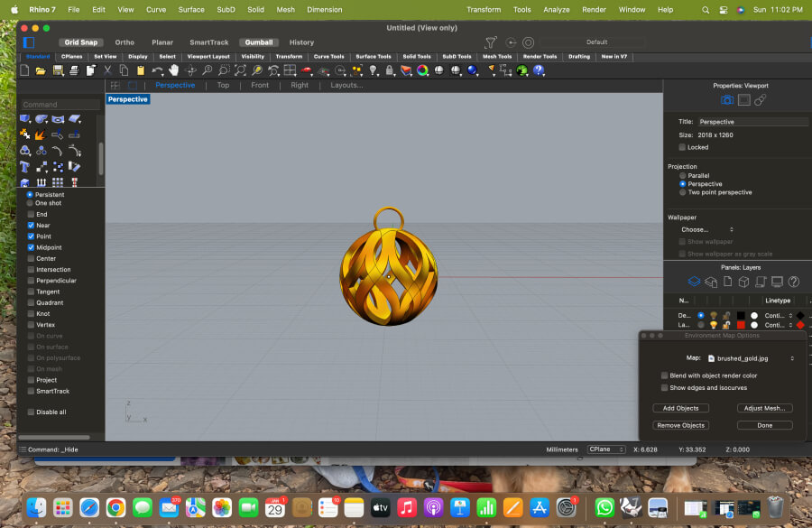This screenshot has height=528, width=812.
Task: Click the Pan hand tool icon
Action: click(173, 70)
